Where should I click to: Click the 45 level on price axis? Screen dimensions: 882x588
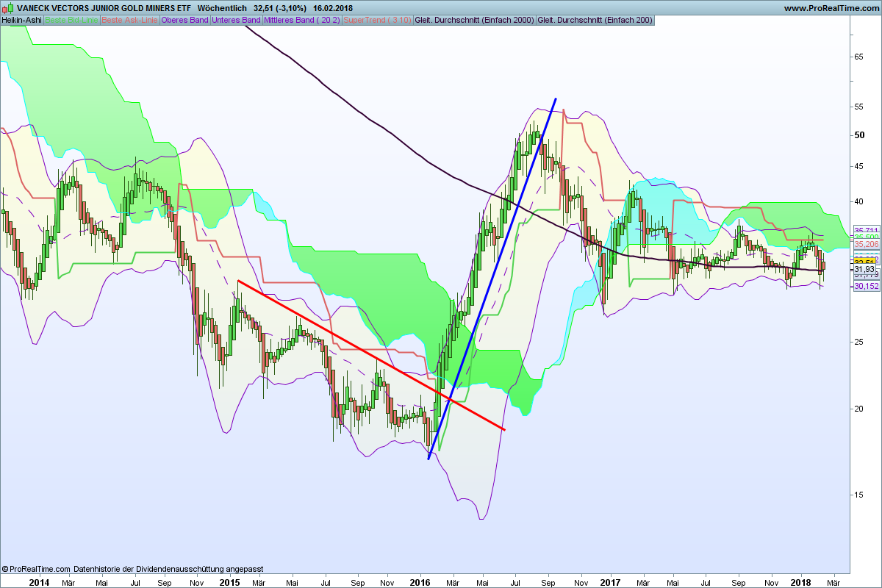(x=858, y=166)
